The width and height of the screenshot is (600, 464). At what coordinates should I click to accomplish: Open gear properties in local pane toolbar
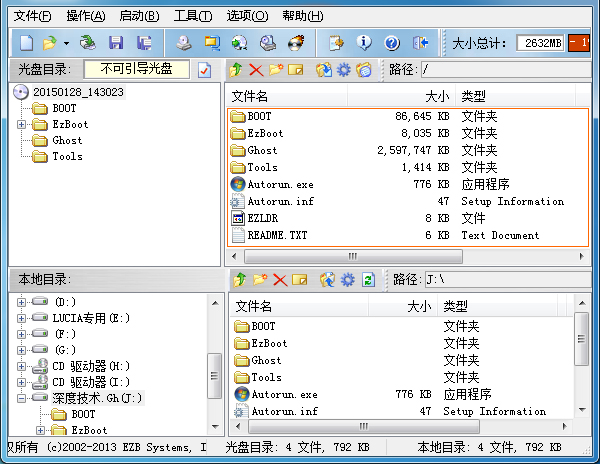[347, 280]
